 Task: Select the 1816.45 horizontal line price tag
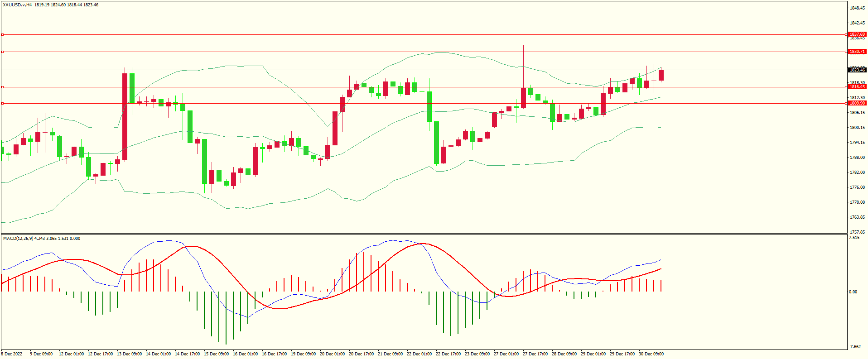[857, 87]
